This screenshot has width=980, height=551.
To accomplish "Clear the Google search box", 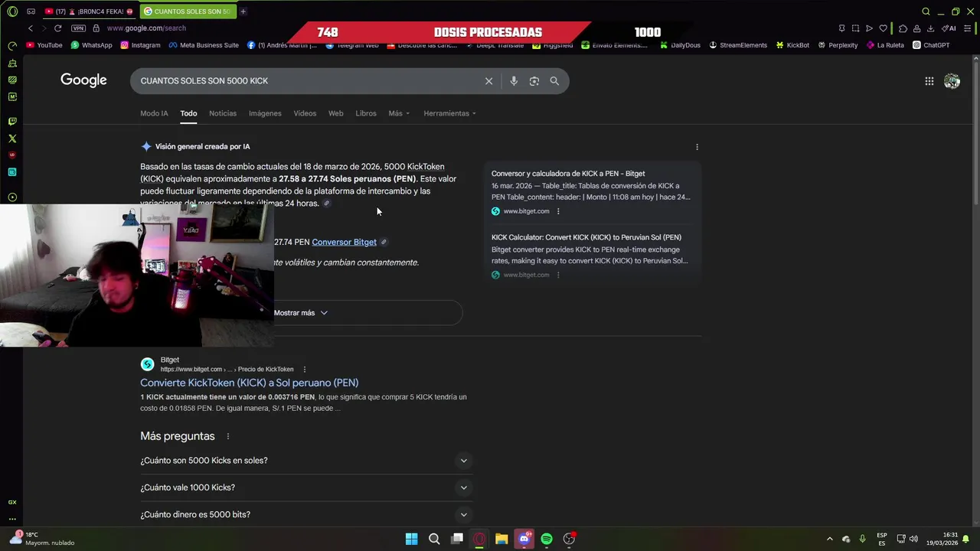I will [x=488, y=81].
